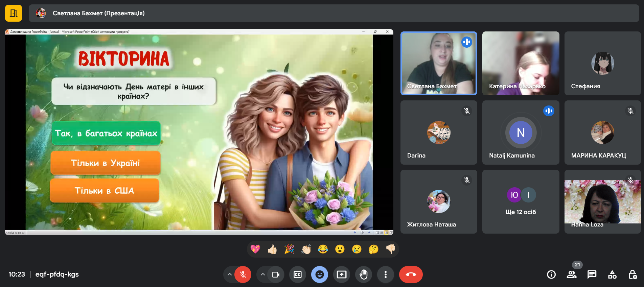Unmute the microphone
Screen dimensions: 644x287
click(x=243, y=274)
